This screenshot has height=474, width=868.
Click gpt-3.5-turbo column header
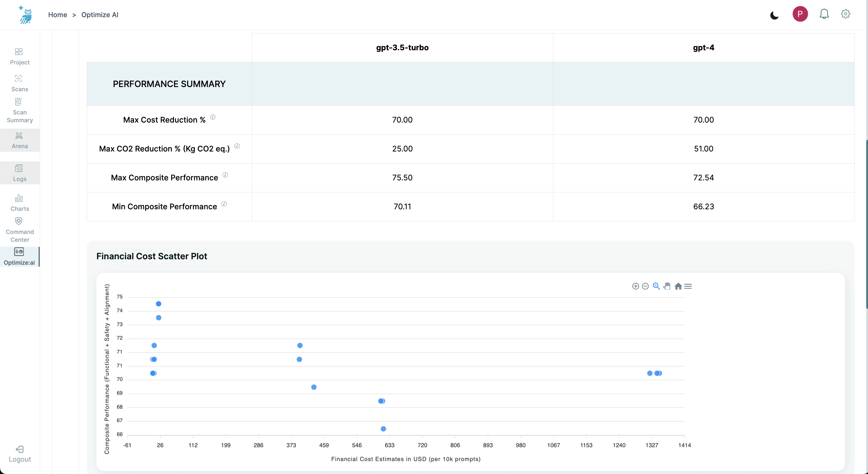(x=402, y=48)
